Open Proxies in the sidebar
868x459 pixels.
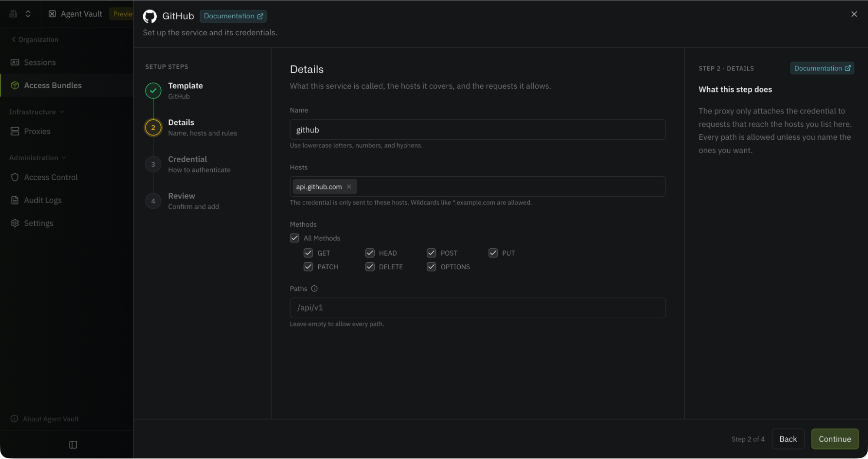coord(66,131)
